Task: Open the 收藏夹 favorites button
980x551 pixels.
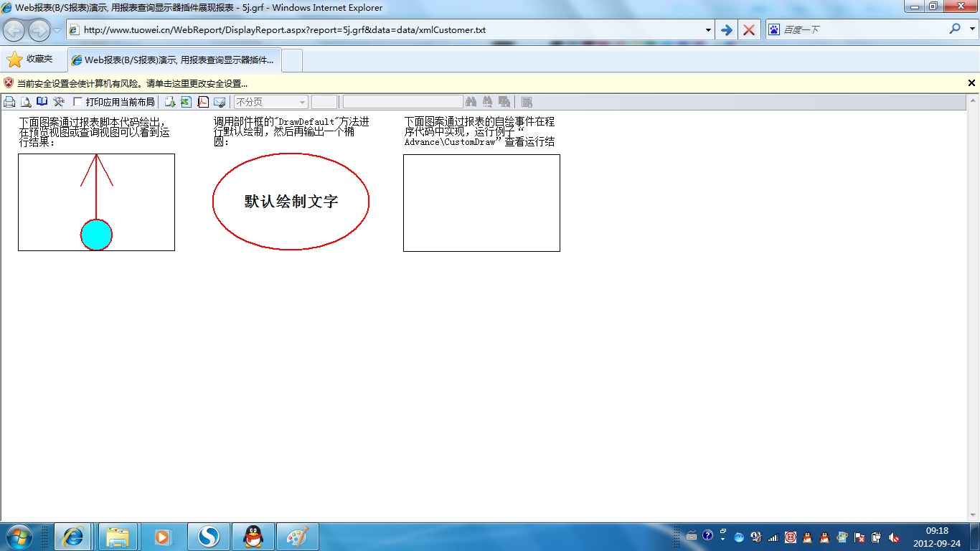Action: (30, 60)
